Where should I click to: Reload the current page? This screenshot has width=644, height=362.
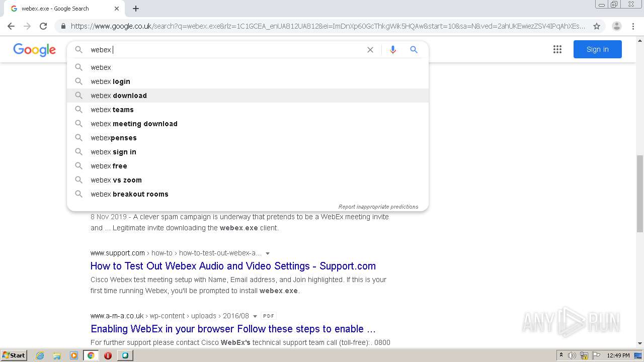click(43, 26)
